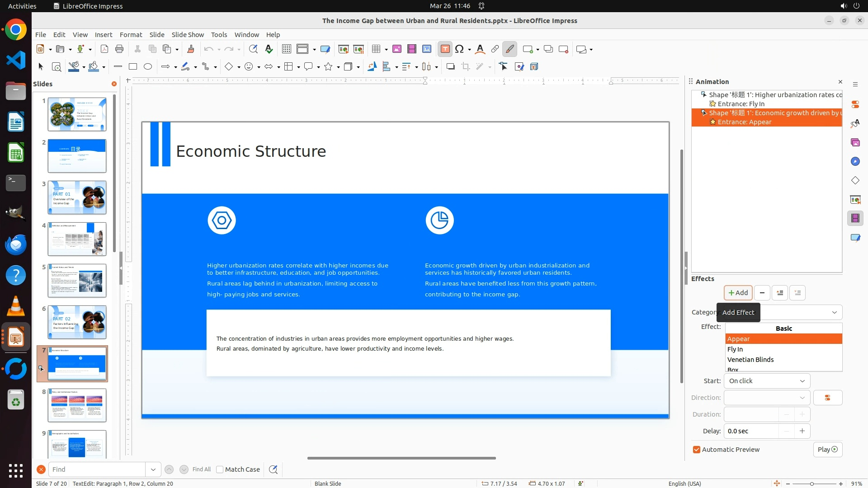Select slide 8 thumbnail in Slides panel
The height and width of the screenshot is (488, 868).
(77, 405)
